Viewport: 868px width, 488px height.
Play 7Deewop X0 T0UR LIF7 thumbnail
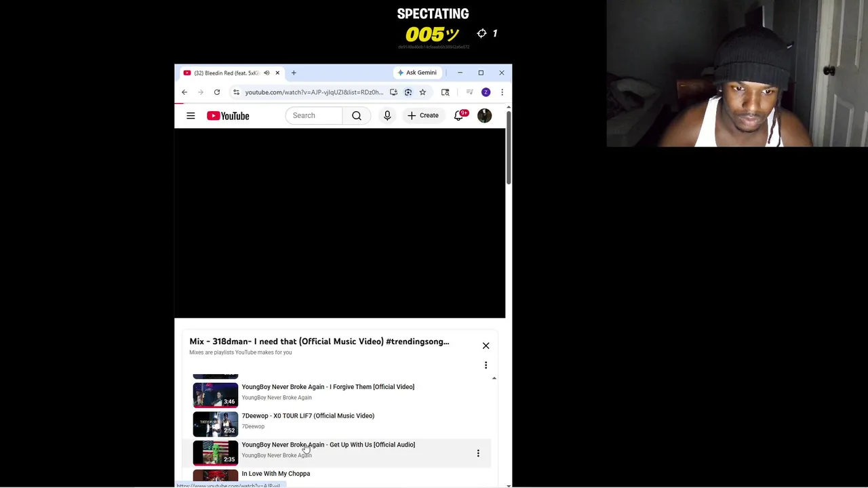[216, 424]
